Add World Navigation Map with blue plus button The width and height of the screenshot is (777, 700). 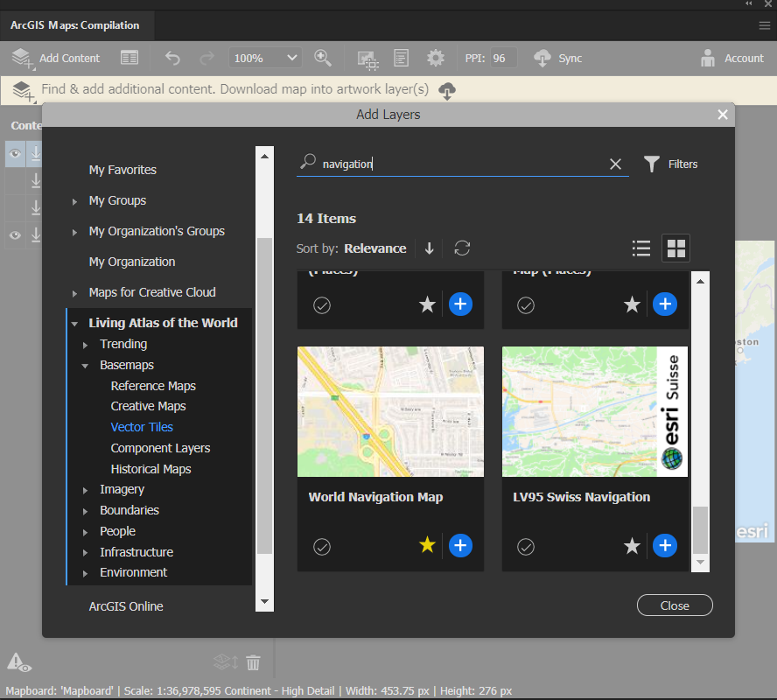[x=460, y=545]
